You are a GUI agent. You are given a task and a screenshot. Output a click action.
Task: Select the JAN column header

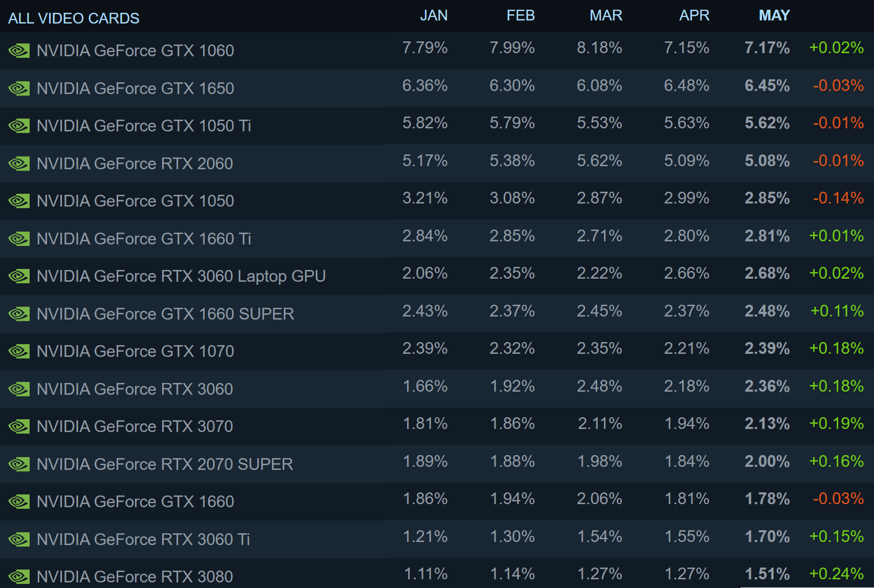click(x=434, y=15)
